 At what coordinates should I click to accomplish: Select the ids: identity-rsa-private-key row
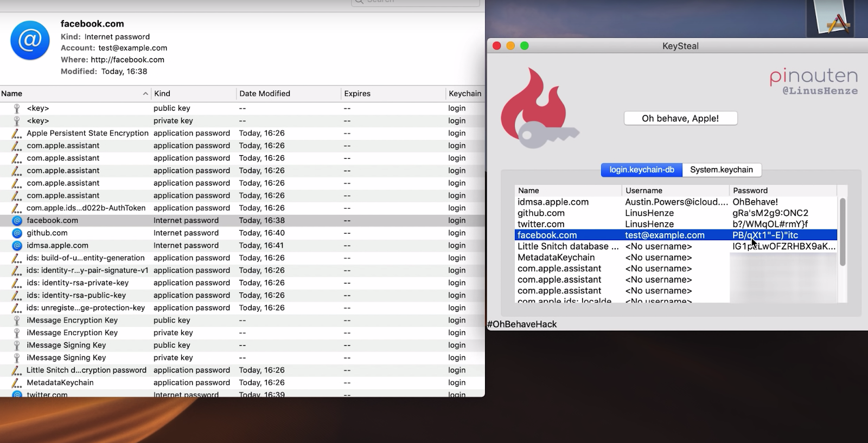point(242,283)
